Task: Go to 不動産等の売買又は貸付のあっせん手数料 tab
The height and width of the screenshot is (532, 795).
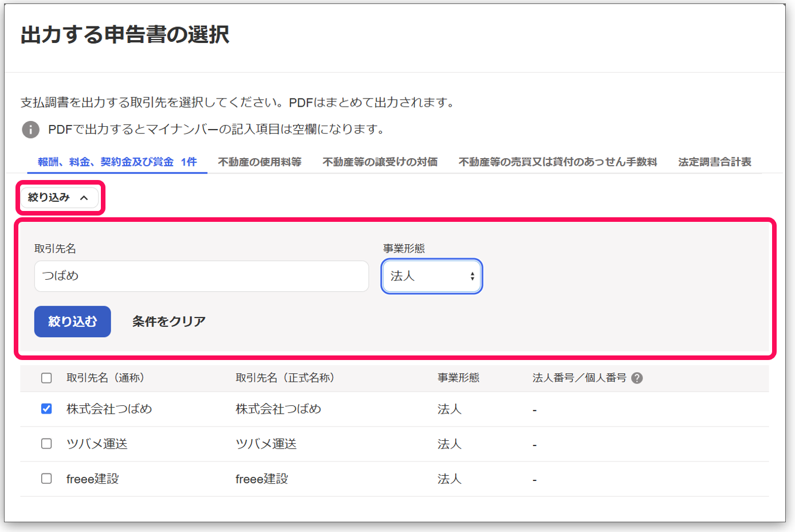Action: click(x=558, y=162)
